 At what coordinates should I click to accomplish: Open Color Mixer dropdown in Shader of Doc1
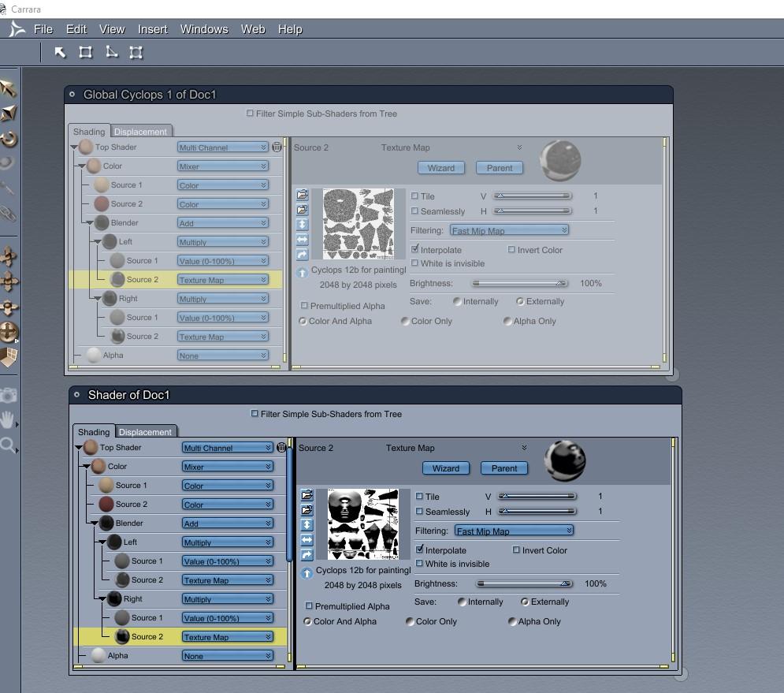(228, 467)
